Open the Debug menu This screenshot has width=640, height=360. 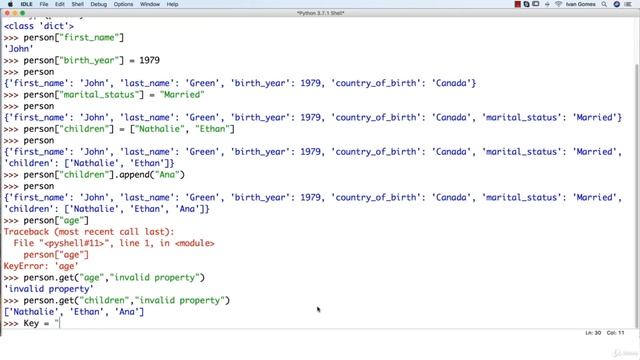coord(98,4)
